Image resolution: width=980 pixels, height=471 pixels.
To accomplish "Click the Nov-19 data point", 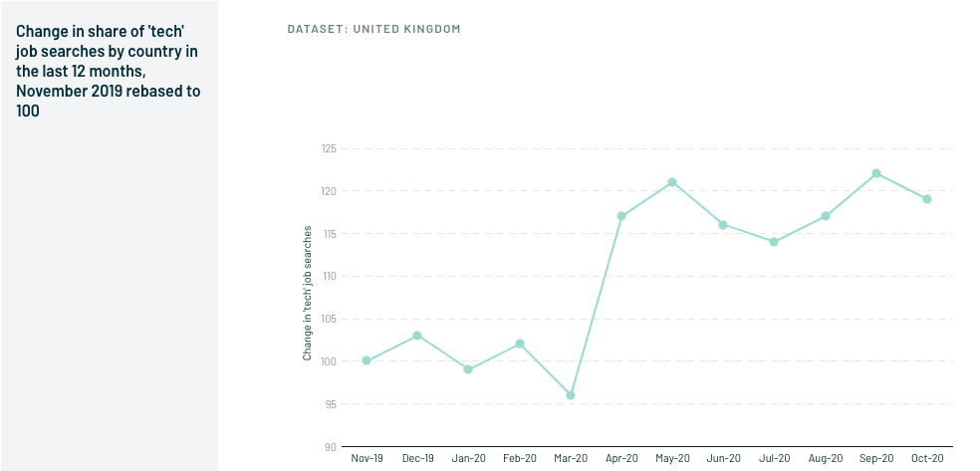I will click(367, 360).
